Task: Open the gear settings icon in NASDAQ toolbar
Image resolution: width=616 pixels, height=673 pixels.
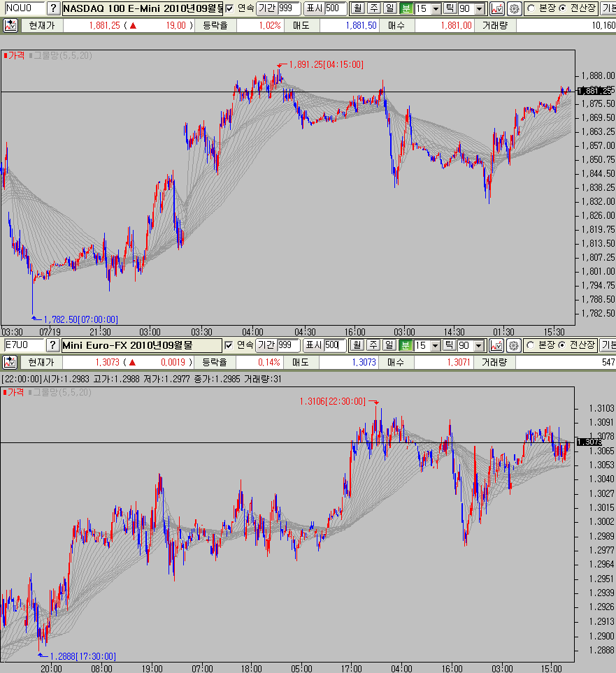Action: click(x=514, y=9)
